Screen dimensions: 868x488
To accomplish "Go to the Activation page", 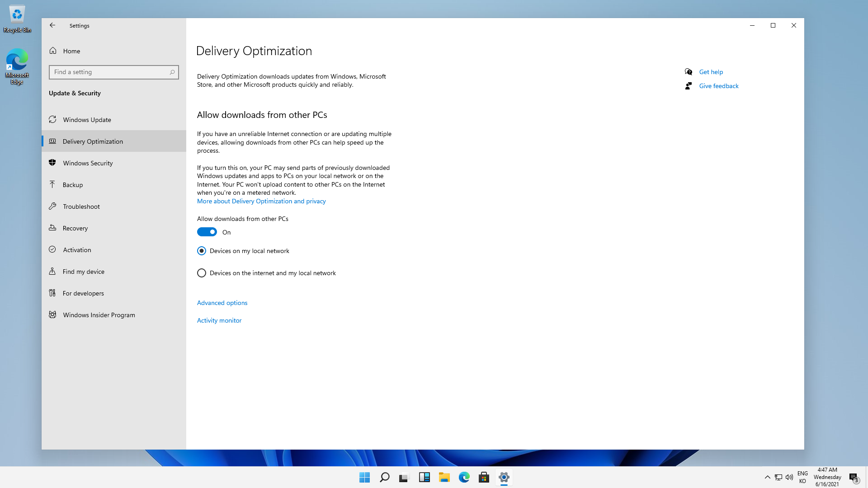I will (77, 250).
